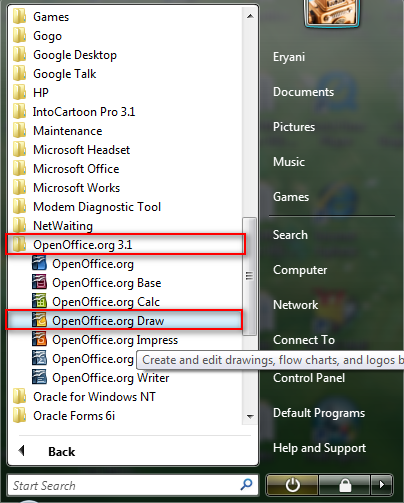Start OpenOffice.org Calc spreadsheet icon
This screenshot has width=404, height=503.
(39, 301)
